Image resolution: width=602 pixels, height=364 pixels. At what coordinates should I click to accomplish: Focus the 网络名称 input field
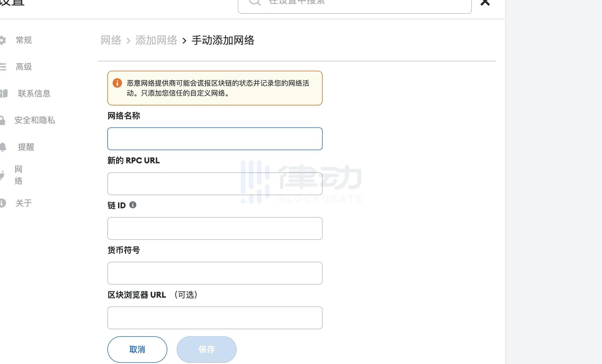(215, 139)
